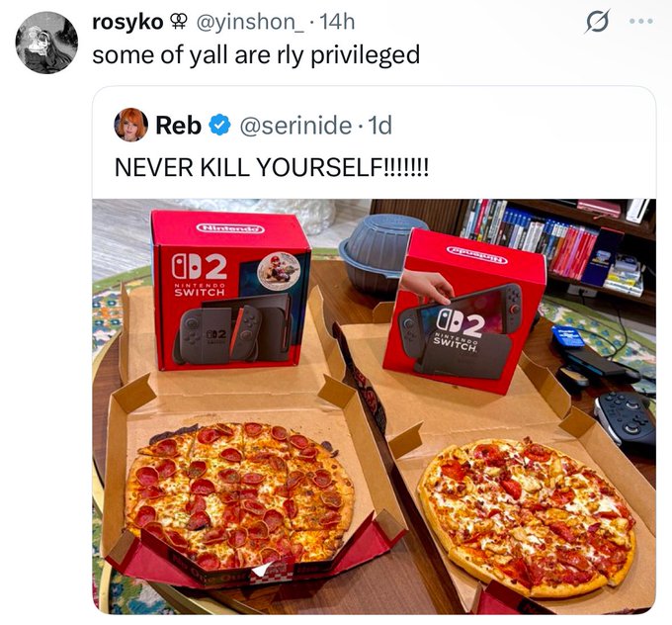Click rosyko's grayscale profile avatar
The height and width of the screenshot is (625, 672).
46,43
